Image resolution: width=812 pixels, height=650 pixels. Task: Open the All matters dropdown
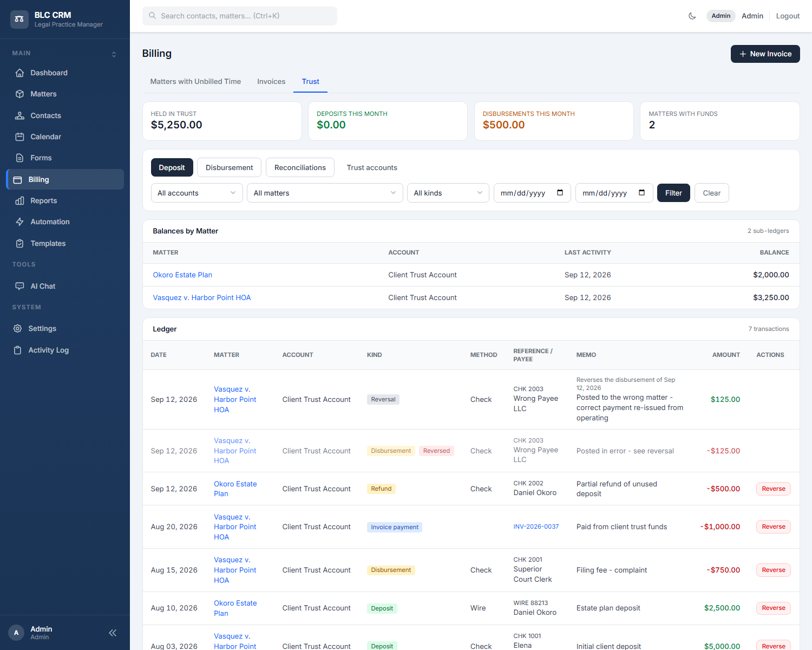[x=325, y=193]
